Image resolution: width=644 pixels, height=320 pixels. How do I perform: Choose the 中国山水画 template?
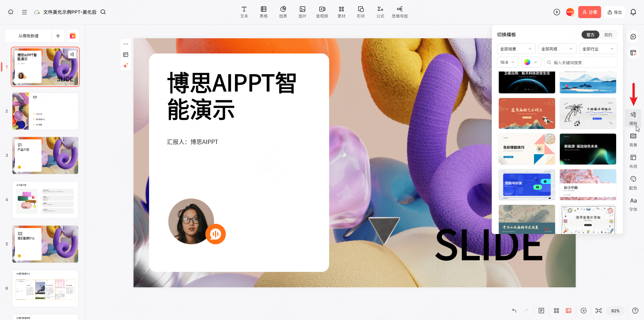pyautogui.click(x=527, y=219)
